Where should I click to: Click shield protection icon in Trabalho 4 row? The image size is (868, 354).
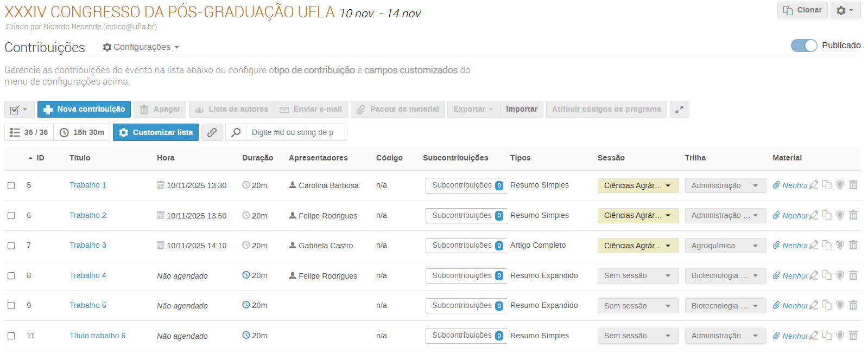tap(840, 276)
